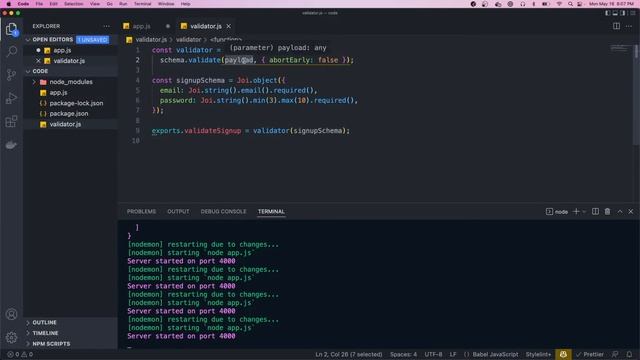Create a new terminal with plus icon
This screenshot has height=360, width=640.
click(x=576, y=211)
